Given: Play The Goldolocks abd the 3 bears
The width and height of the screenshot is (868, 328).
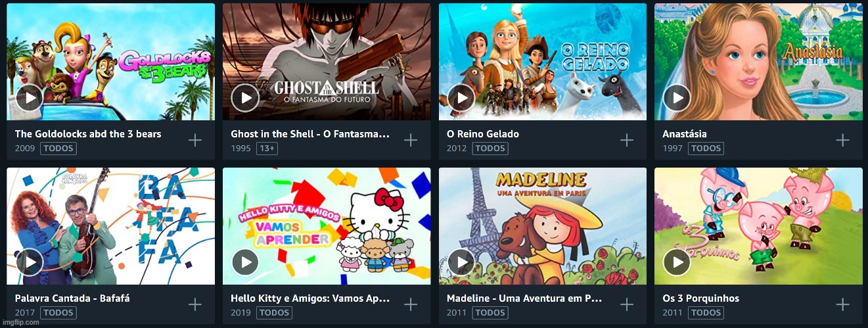Looking at the screenshot, I should point(30,99).
